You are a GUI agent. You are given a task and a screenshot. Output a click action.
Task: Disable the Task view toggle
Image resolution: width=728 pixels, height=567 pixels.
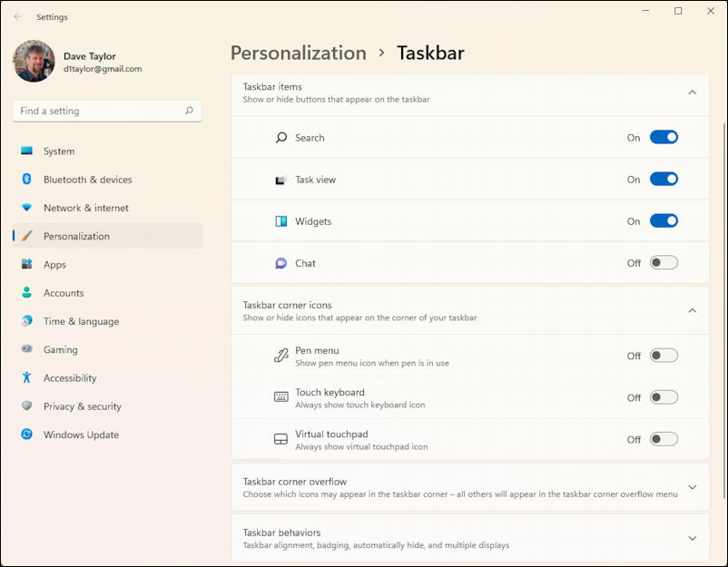664,179
